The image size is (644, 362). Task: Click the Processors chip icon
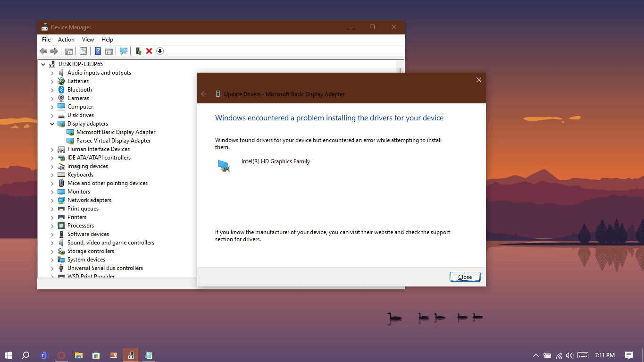click(61, 226)
